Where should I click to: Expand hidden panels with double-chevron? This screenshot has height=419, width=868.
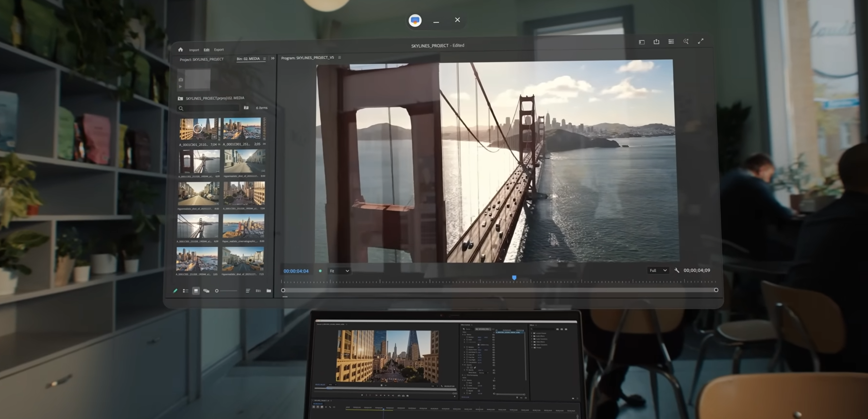tap(272, 58)
